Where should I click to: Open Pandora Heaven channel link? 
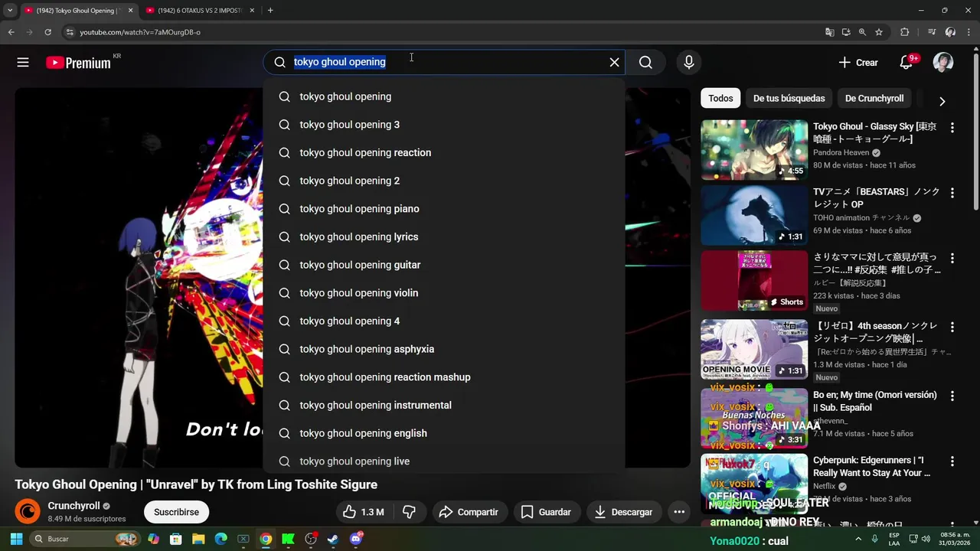pos(841,152)
